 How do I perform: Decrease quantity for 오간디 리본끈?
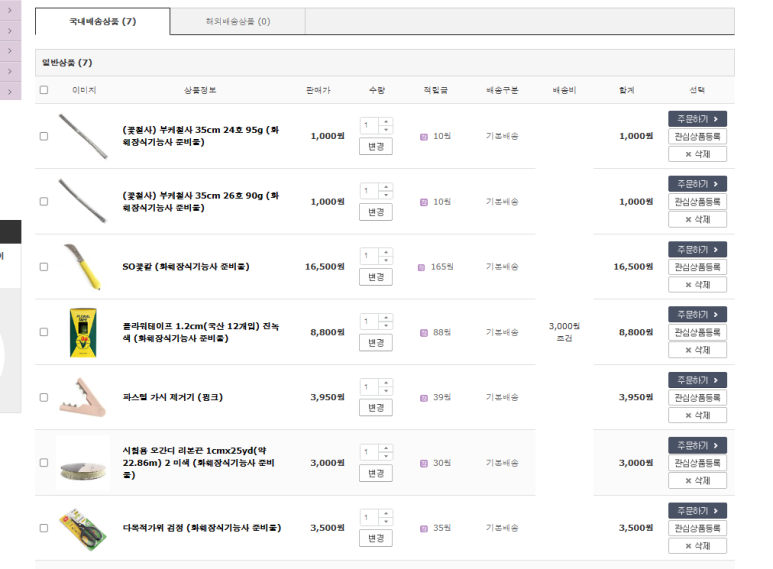(x=386, y=457)
